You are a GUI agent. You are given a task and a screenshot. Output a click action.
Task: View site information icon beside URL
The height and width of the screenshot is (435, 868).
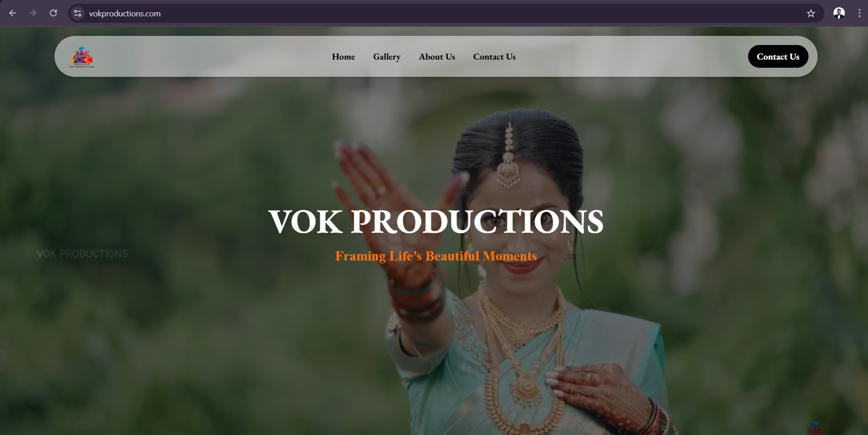point(78,13)
